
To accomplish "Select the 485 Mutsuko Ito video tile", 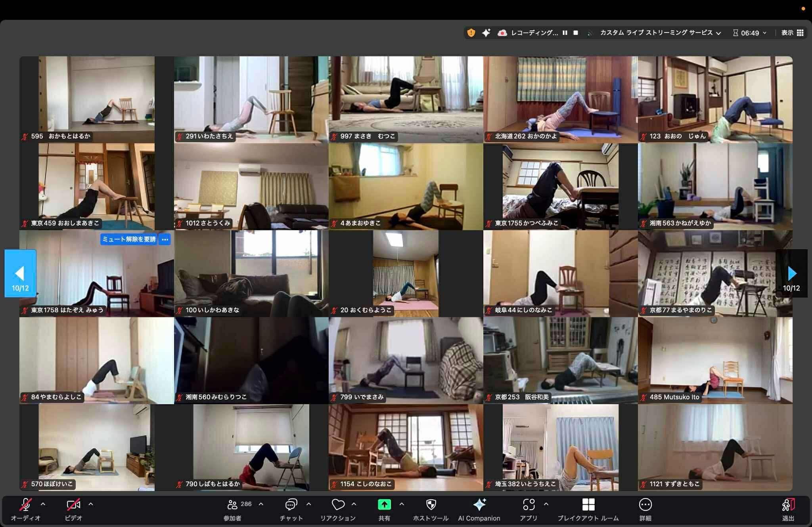I will (715, 360).
